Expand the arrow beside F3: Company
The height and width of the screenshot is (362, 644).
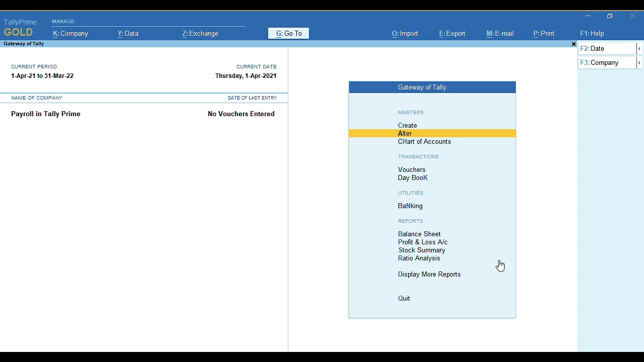click(x=639, y=63)
